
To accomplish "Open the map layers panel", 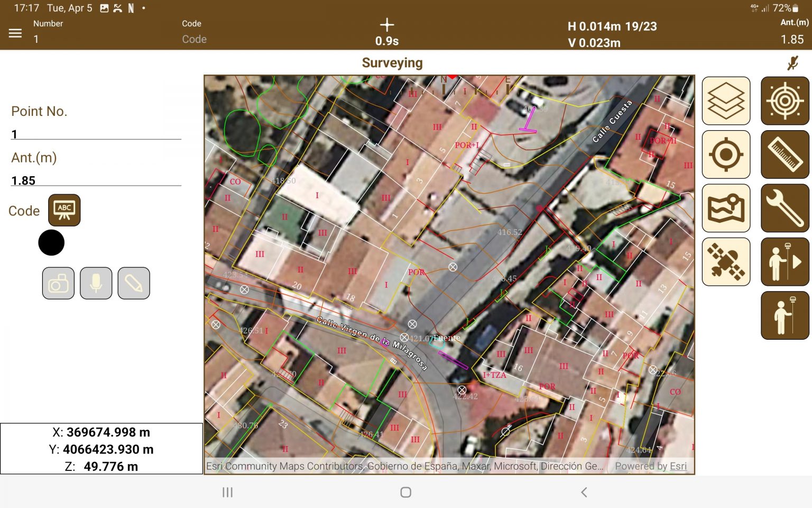I will (726, 101).
